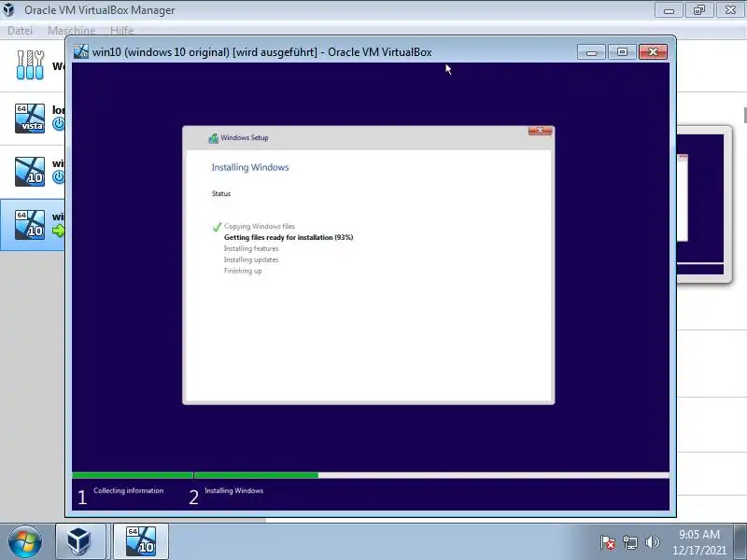
Task: Click the '1 Collecting information' stage label
Action: 120,496
